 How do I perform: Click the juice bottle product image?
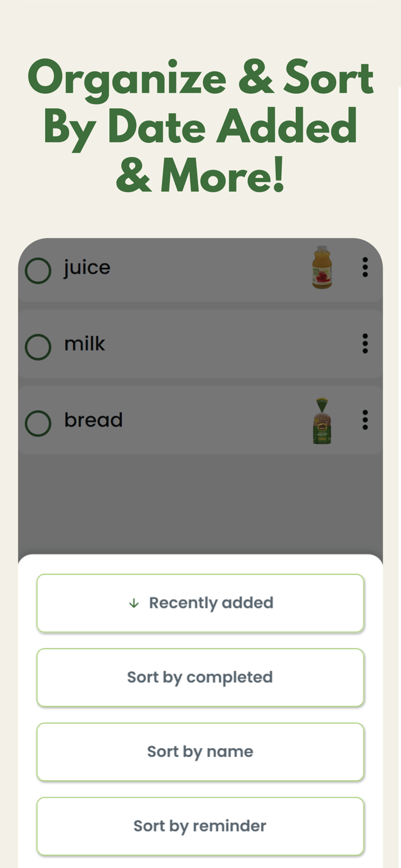click(322, 267)
